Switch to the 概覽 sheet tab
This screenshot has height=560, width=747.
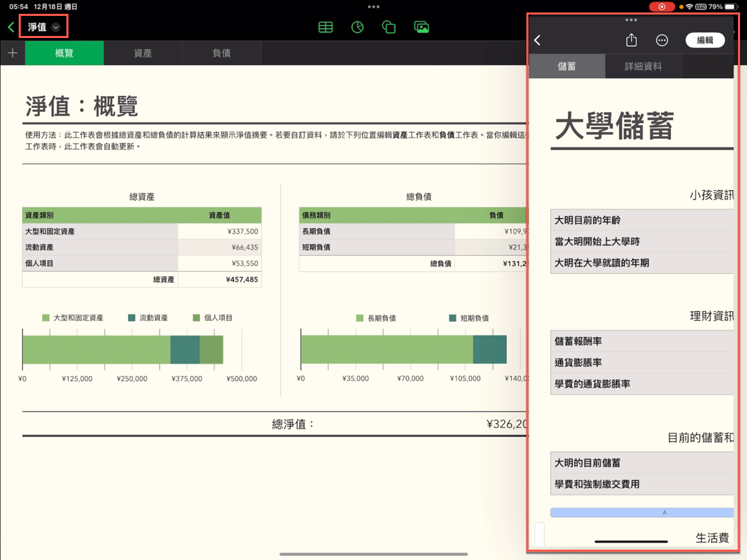(64, 53)
